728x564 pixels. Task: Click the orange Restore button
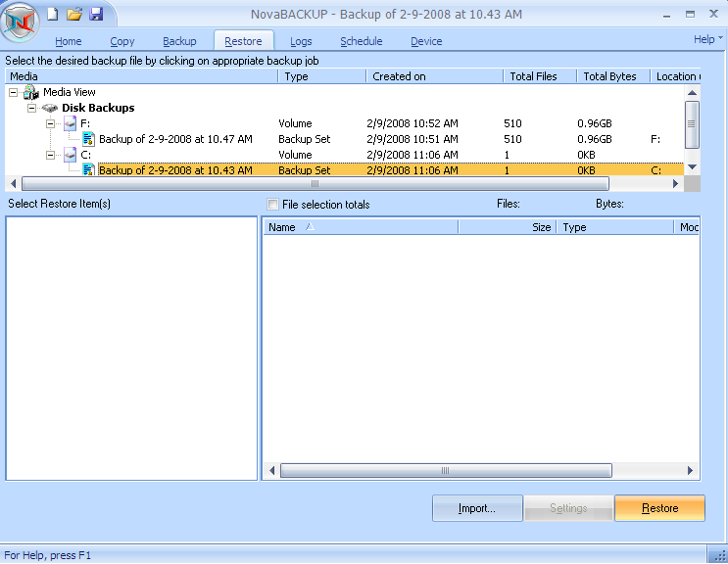[659, 508]
